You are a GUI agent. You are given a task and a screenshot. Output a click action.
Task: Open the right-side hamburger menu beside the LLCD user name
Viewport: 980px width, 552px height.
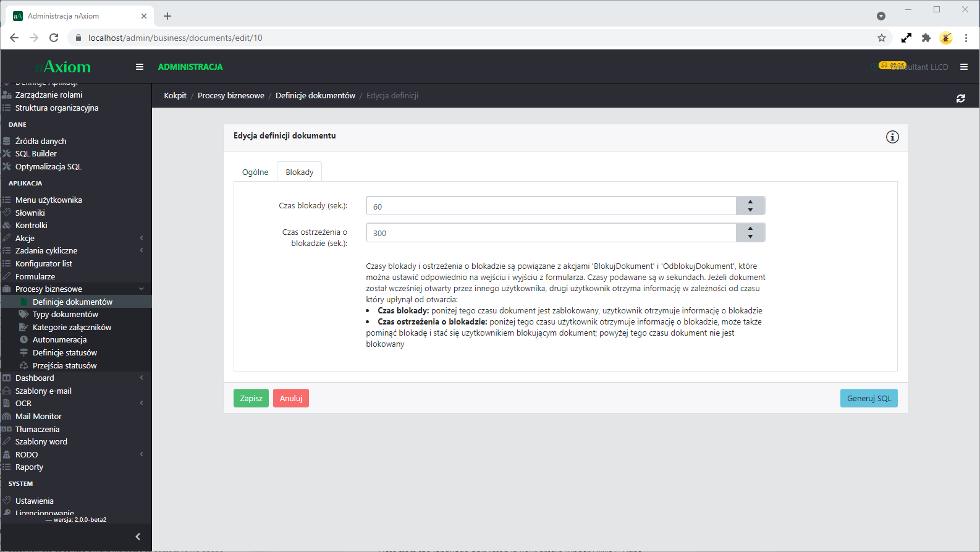pos(964,67)
